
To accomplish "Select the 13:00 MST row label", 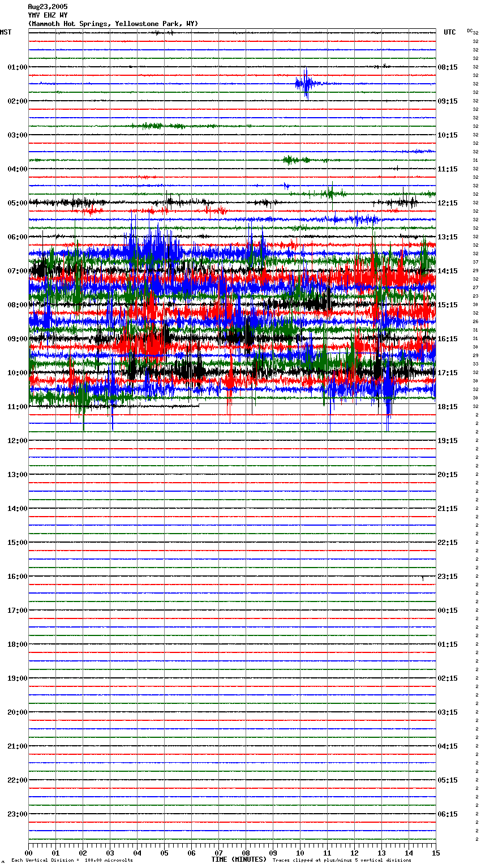I will point(18,475).
